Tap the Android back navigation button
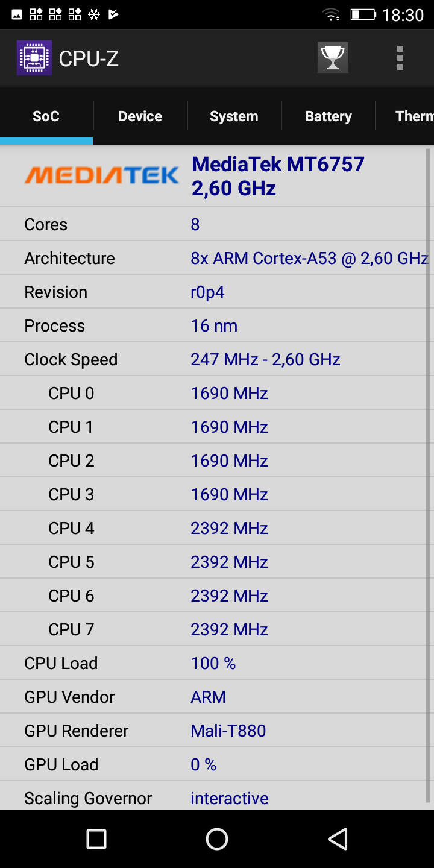Image resolution: width=434 pixels, height=868 pixels. [x=338, y=838]
